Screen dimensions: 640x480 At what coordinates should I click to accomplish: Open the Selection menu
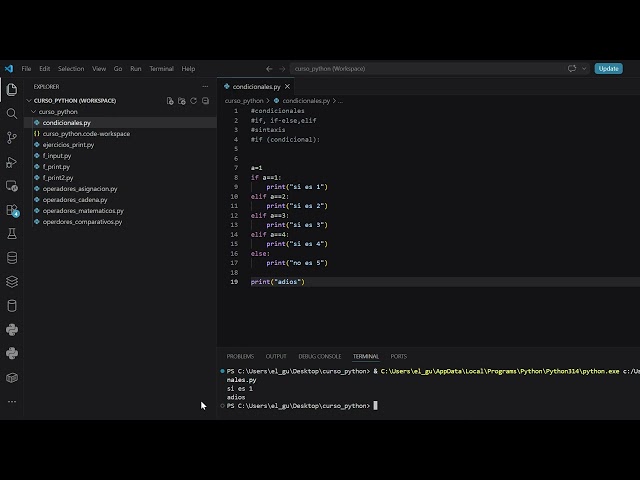pyautogui.click(x=71, y=69)
